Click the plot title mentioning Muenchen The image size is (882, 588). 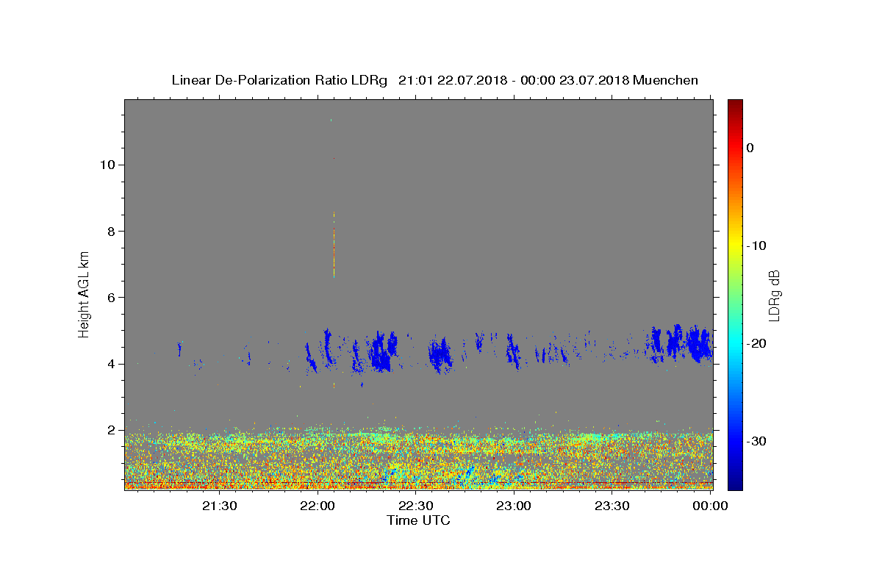[434, 80]
